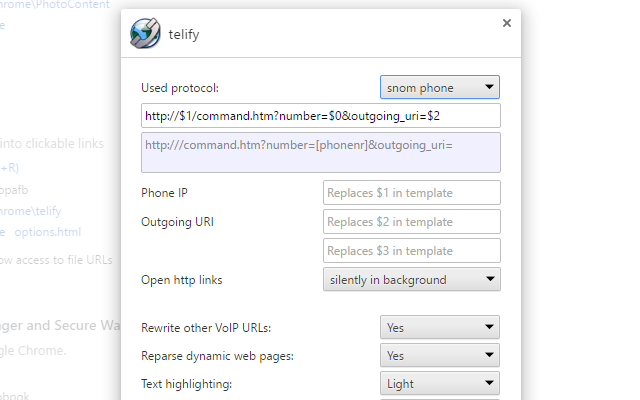Click the Rewrite VoIP Yes dropdown arrow
The height and width of the screenshot is (400, 640).
pyautogui.click(x=489, y=327)
